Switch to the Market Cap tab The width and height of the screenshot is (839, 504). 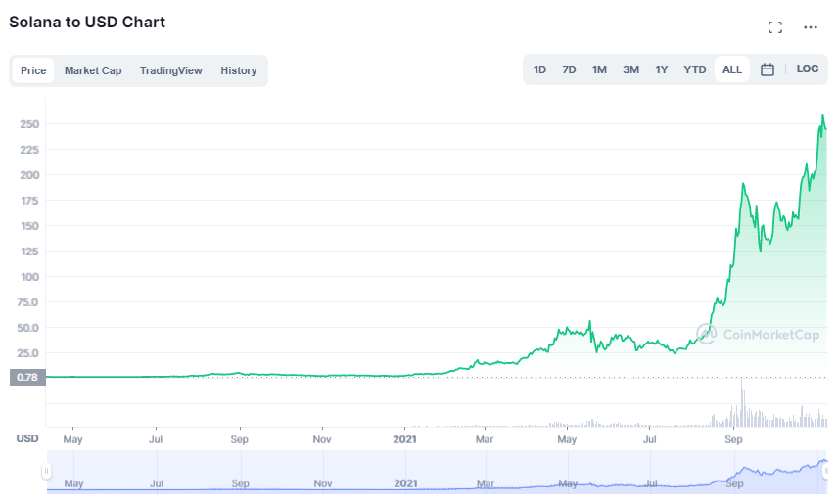pos(93,70)
